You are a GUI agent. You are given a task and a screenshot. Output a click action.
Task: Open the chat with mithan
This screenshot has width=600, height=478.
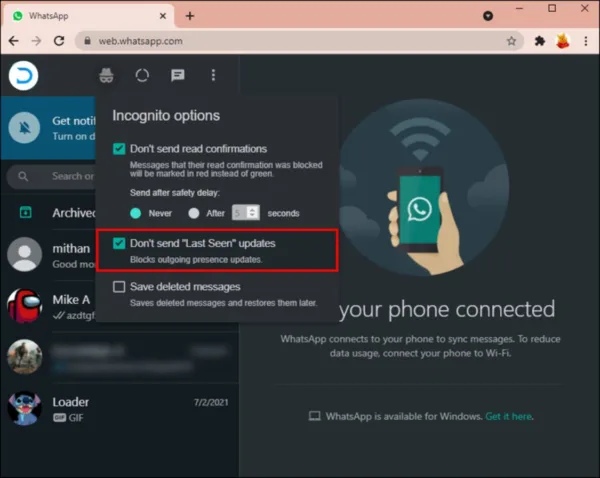click(x=48, y=255)
